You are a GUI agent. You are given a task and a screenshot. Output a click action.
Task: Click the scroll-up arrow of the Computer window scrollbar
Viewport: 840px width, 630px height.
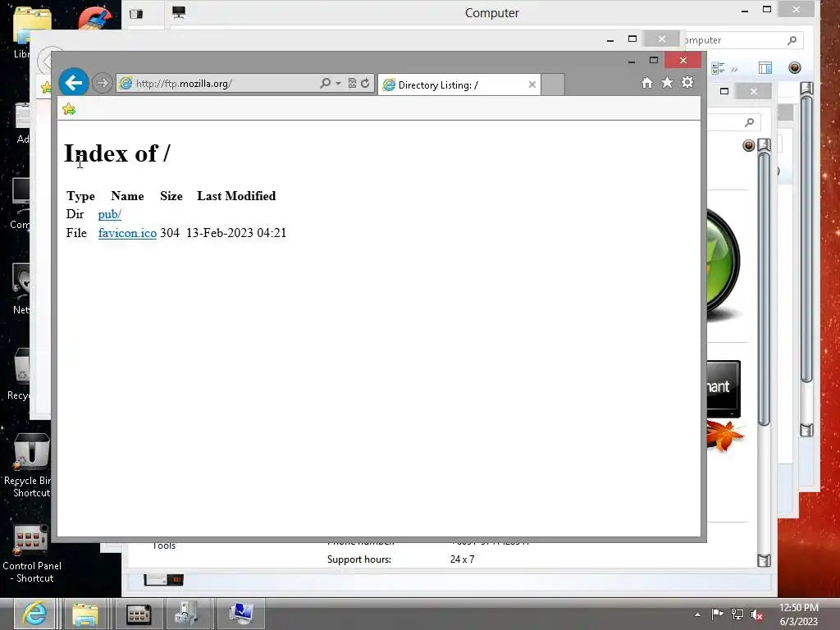coord(807,89)
